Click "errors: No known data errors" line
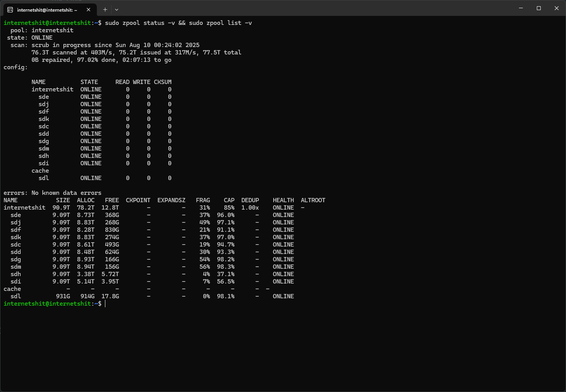Screen dimensions: 566x392 pos(52,193)
